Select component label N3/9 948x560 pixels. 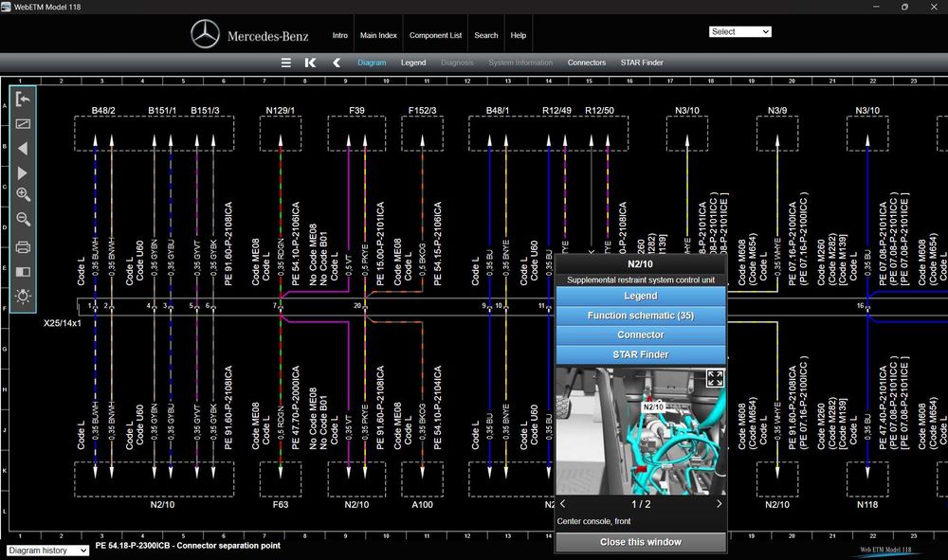[777, 111]
